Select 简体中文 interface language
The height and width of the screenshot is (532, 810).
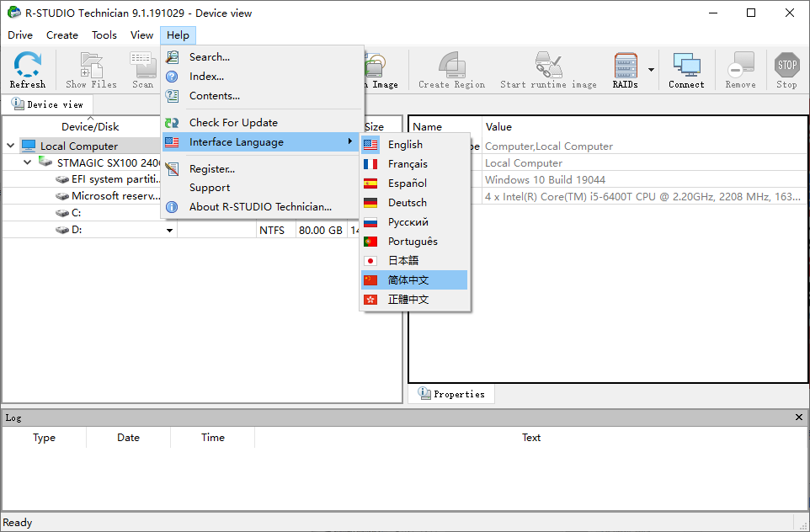tap(408, 280)
